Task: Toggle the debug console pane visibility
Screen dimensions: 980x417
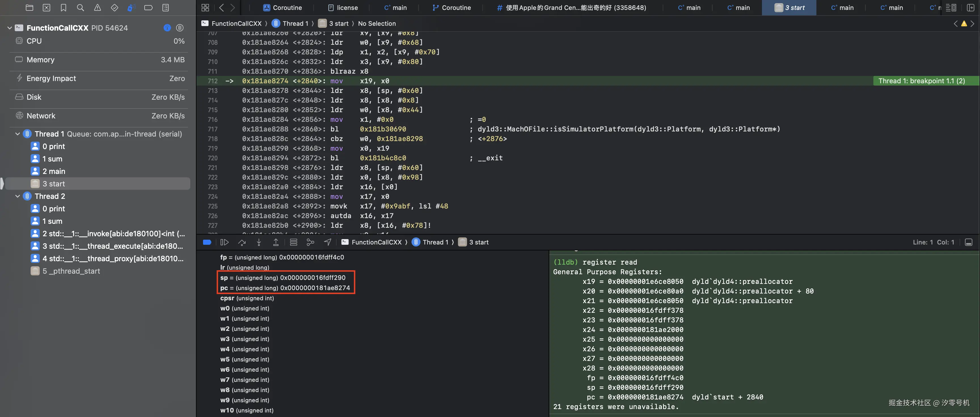Action: [x=969, y=242]
